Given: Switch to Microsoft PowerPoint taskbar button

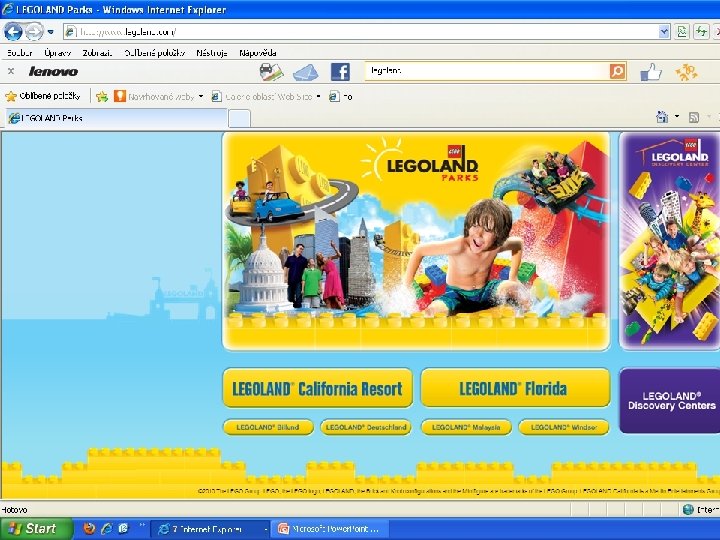Looking at the screenshot, I should coord(330,529).
